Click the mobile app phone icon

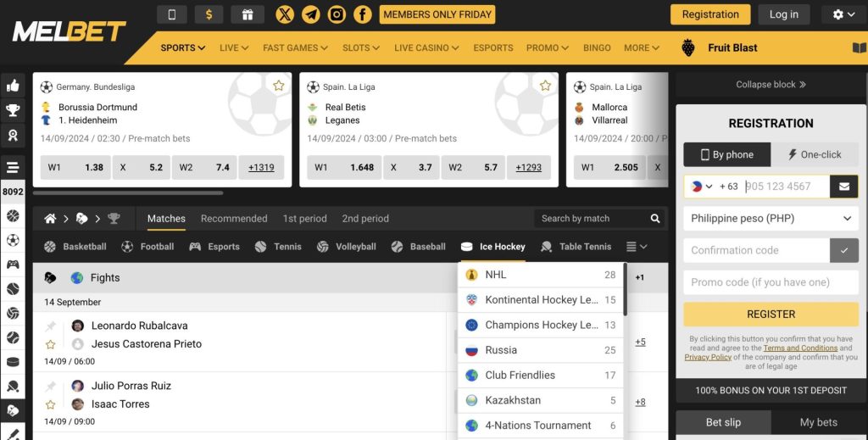(x=172, y=14)
